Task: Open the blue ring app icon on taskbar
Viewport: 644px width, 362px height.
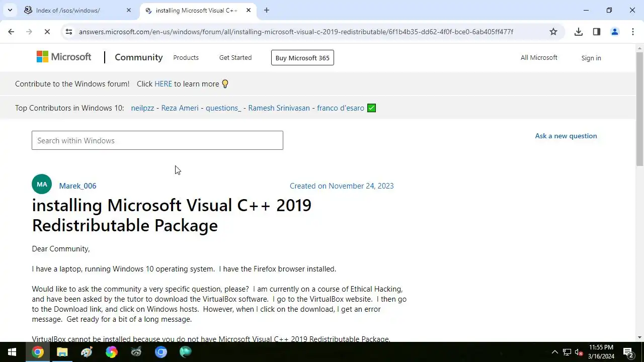Action: click(161, 352)
